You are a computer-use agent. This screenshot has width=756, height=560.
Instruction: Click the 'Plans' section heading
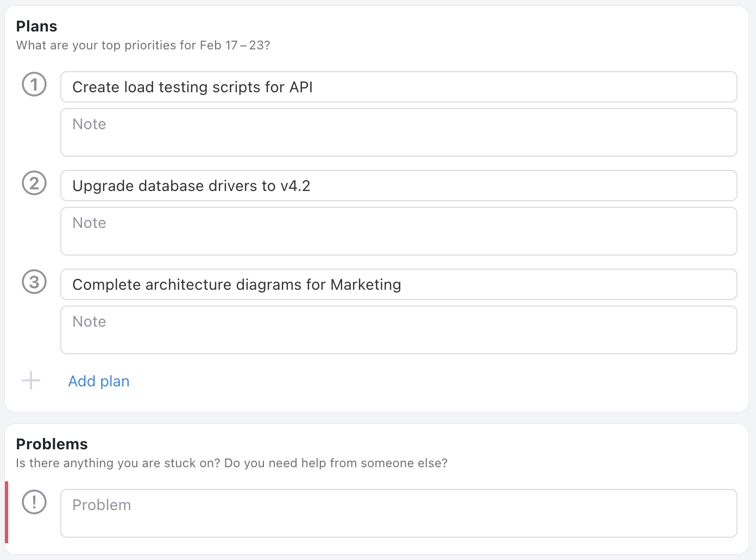pyautogui.click(x=36, y=26)
